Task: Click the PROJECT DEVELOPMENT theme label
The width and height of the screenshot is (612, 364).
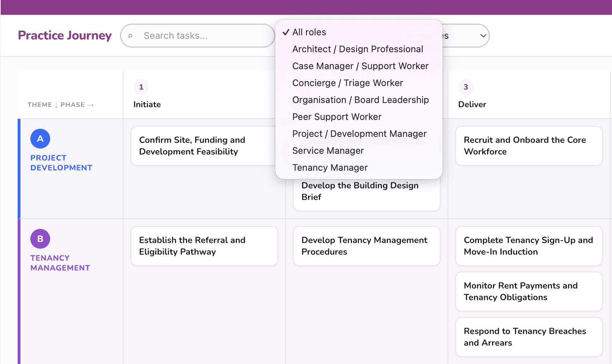Action: 61,163
